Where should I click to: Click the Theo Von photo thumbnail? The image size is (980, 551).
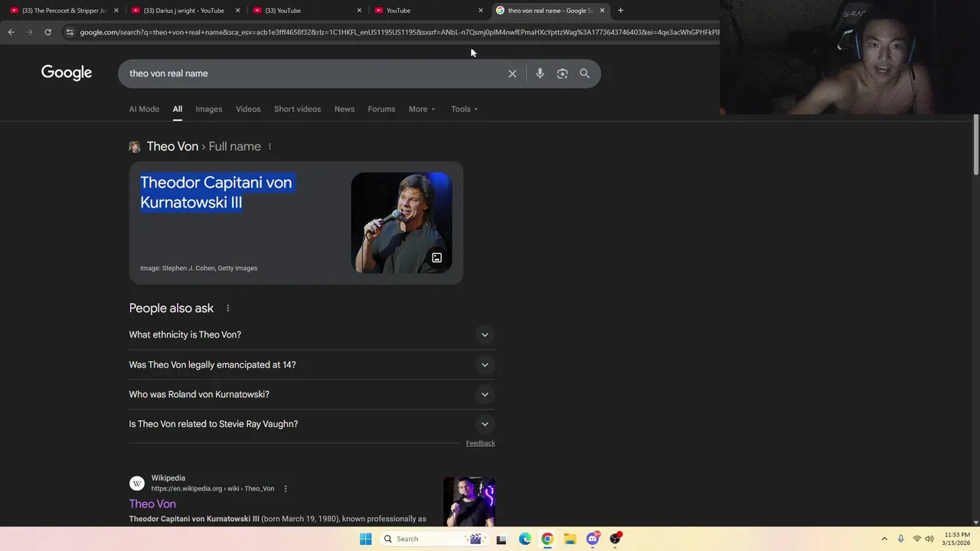click(x=401, y=223)
